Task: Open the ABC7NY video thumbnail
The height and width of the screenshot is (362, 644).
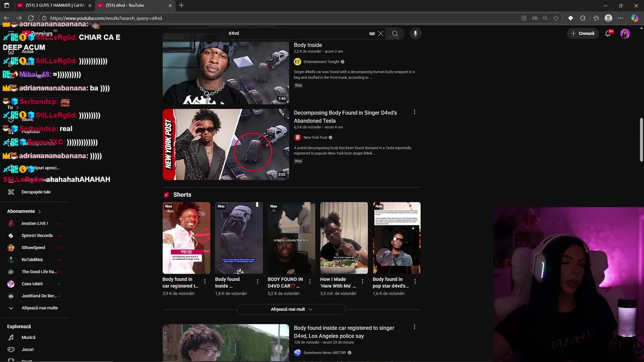Action: click(226, 342)
